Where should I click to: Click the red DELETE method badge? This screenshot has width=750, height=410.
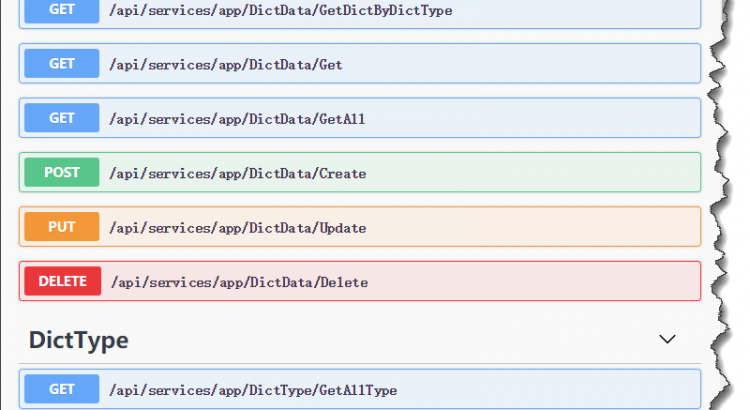coord(62,282)
